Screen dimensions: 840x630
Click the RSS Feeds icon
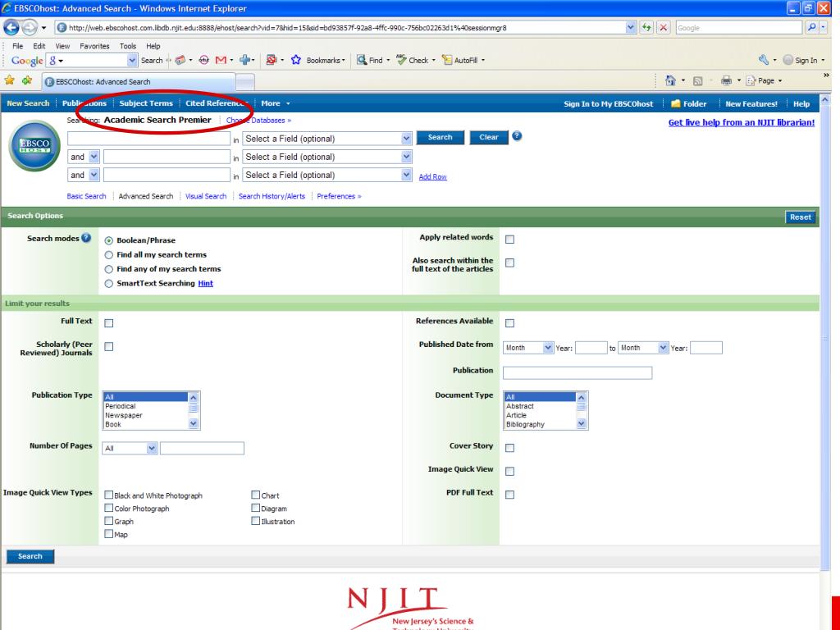tap(697, 81)
